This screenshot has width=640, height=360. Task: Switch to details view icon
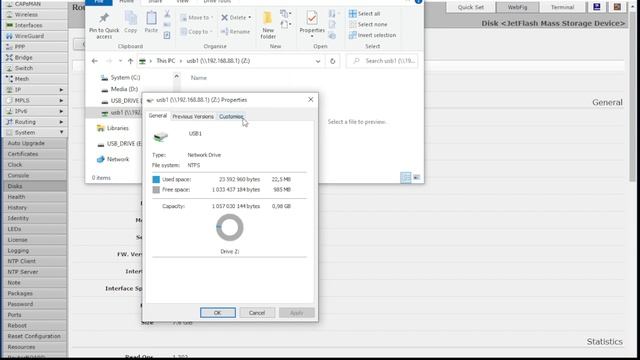pyautogui.click(x=405, y=177)
